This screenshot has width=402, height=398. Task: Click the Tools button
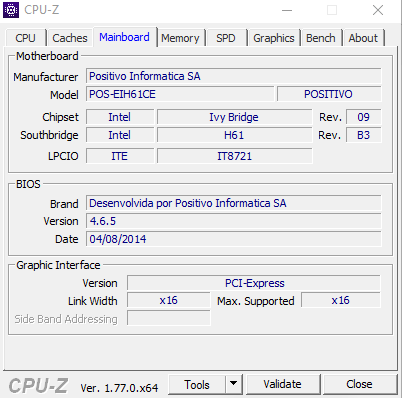coord(197,384)
